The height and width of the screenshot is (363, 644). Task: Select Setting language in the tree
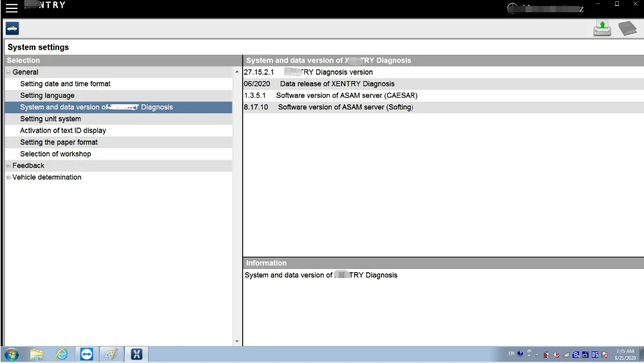pyautogui.click(x=47, y=95)
